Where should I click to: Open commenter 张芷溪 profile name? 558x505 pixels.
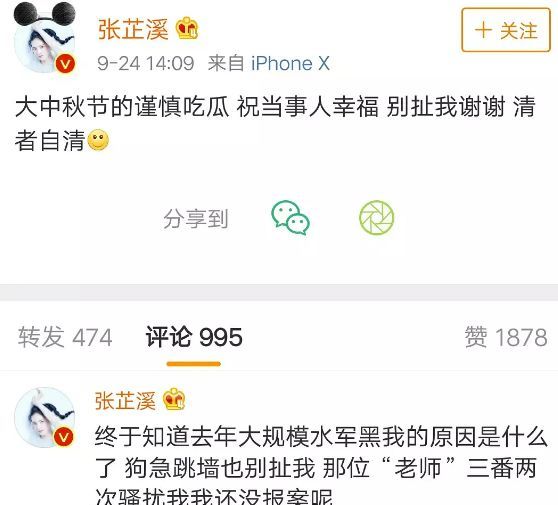[x=125, y=400]
